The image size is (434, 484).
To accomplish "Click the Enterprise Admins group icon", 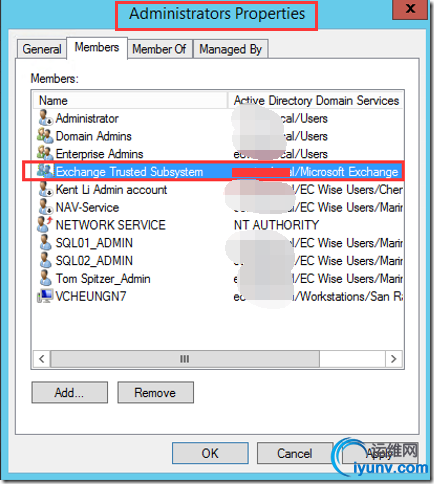I will (x=45, y=154).
